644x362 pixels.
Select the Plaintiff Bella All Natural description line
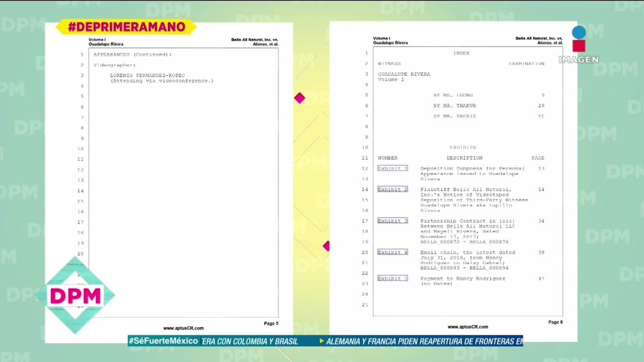(466, 190)
